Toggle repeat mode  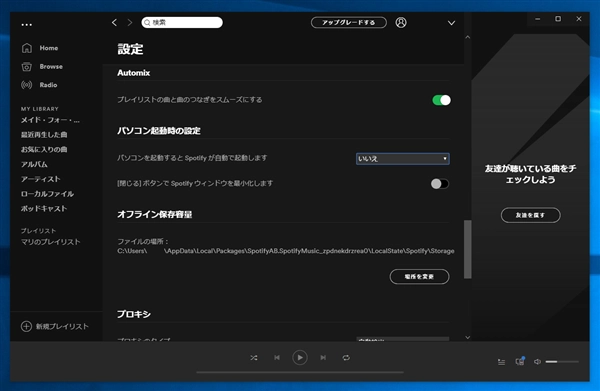point(346,358)
